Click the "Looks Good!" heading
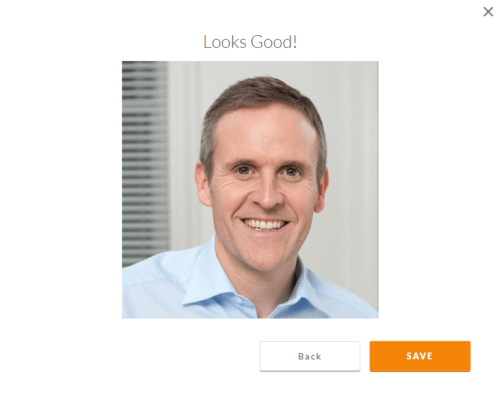 click(250, 42)
